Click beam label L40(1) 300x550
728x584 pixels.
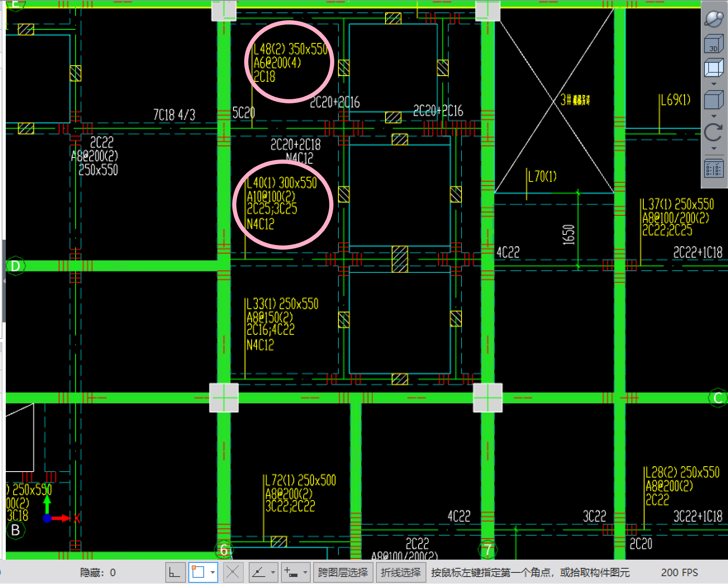click(282, 183)
